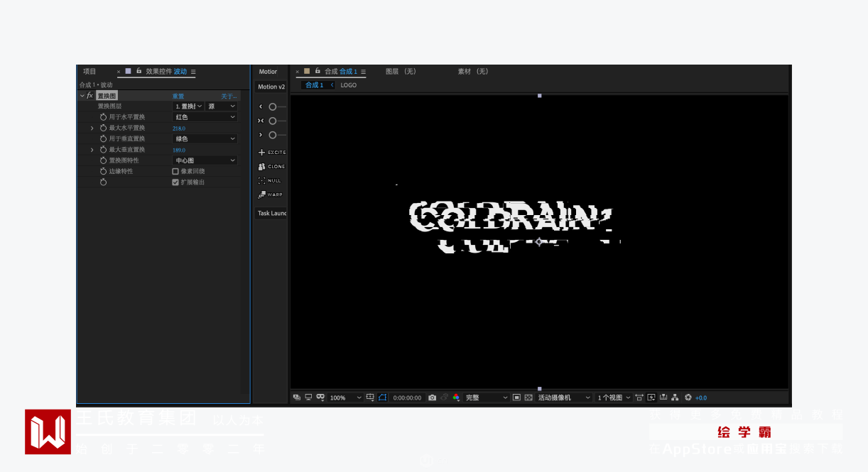
Task: Open the 效果控件 panel menu
Action: coord(193,72)
